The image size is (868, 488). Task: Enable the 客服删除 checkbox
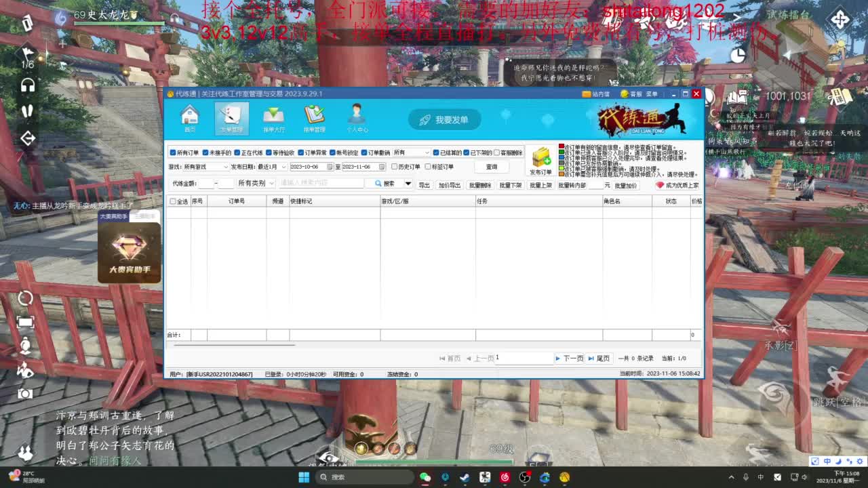point(497,153)
